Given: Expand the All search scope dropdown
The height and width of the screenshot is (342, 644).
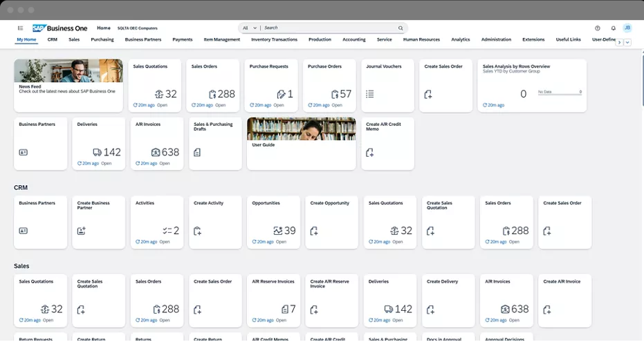Looking at the screenshot, I should coord(250,28).
